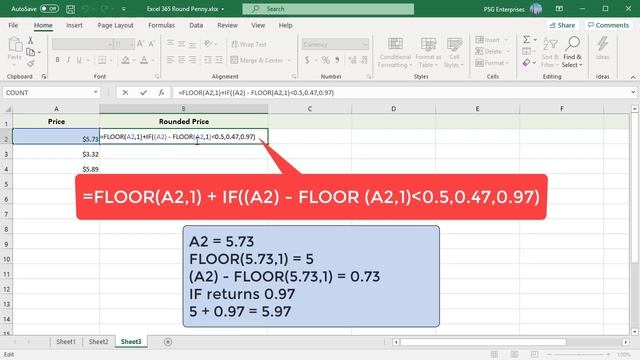Open the Borders dropdown
Screen dimensions: 640x360
pos(111,60)
